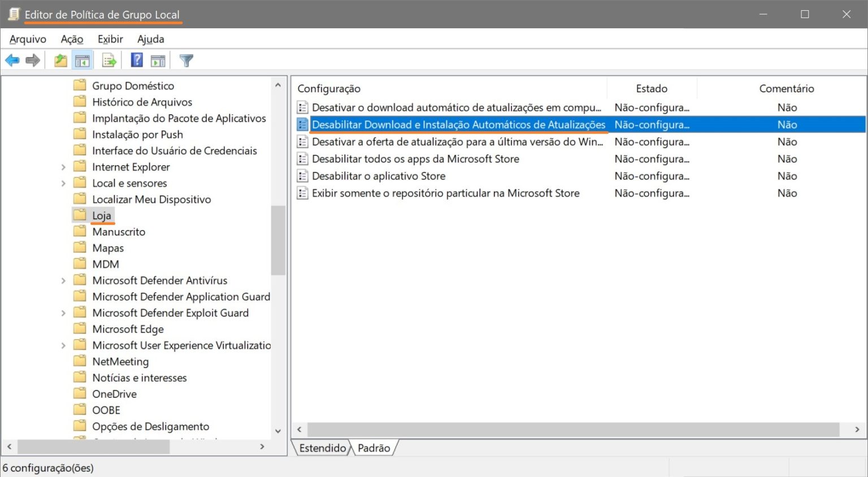This screenshot has height=477, width=868.
Task: Click the Forward navigation arrow
Action: click(x=32, y=59)
